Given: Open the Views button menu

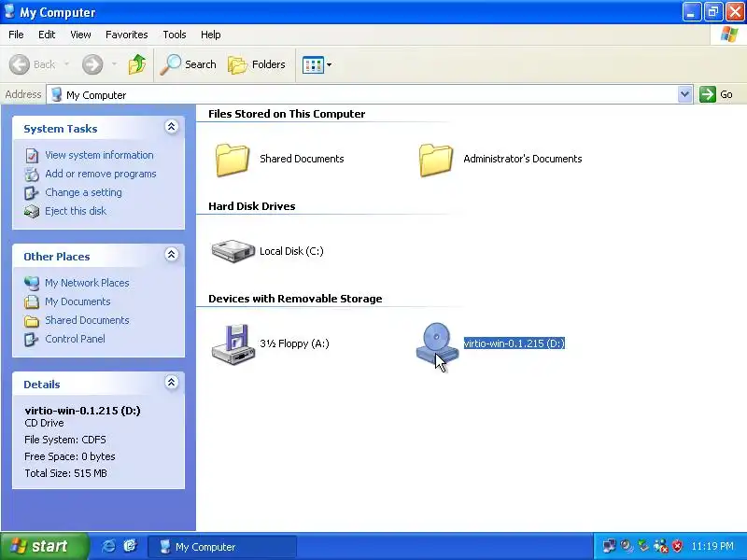Looking at the screenshot, I should coord(317,64).
